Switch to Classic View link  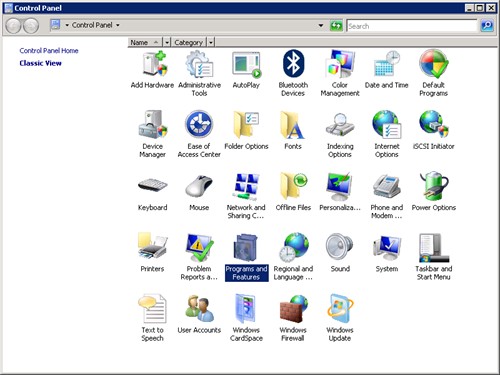point(40,63)
